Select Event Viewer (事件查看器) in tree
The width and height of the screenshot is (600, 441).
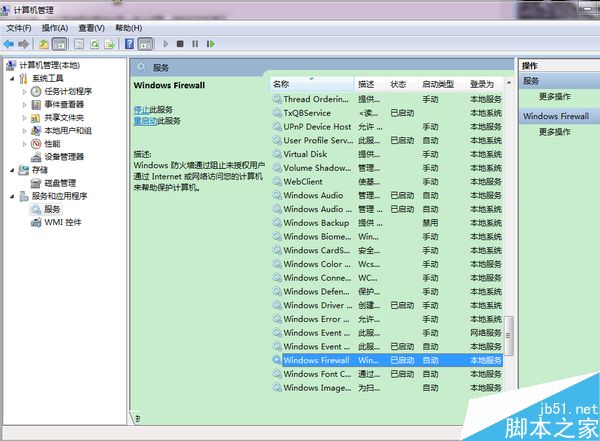(64, 104)
